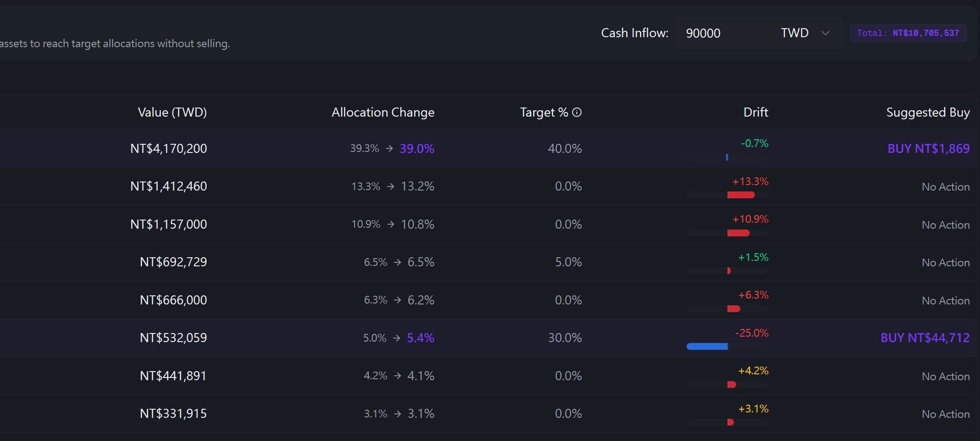Click the Total NT$10,705,537 badge
This screenshot has width=980, height=441.
coord(908,33)
